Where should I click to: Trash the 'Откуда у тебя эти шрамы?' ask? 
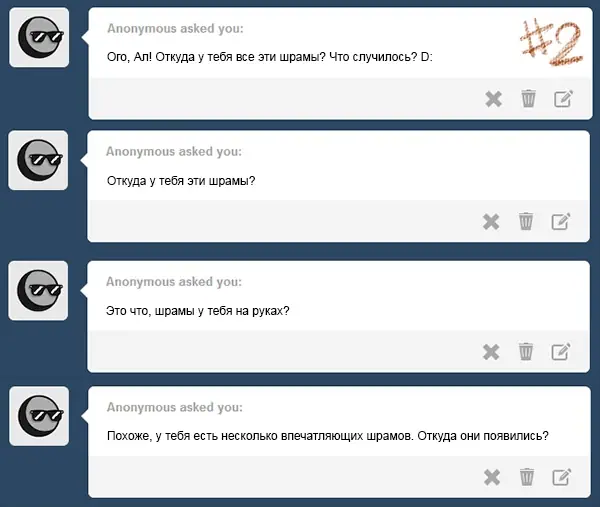coord(526,221)
